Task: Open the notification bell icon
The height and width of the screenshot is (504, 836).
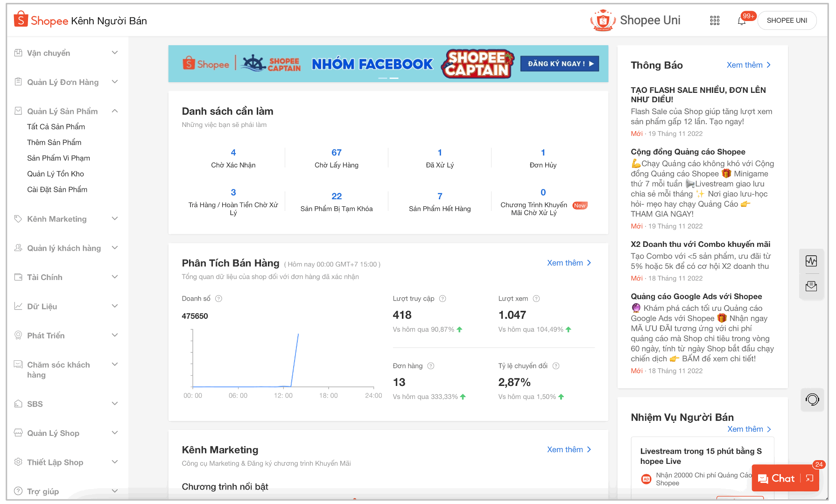Action: pos(742,21)
